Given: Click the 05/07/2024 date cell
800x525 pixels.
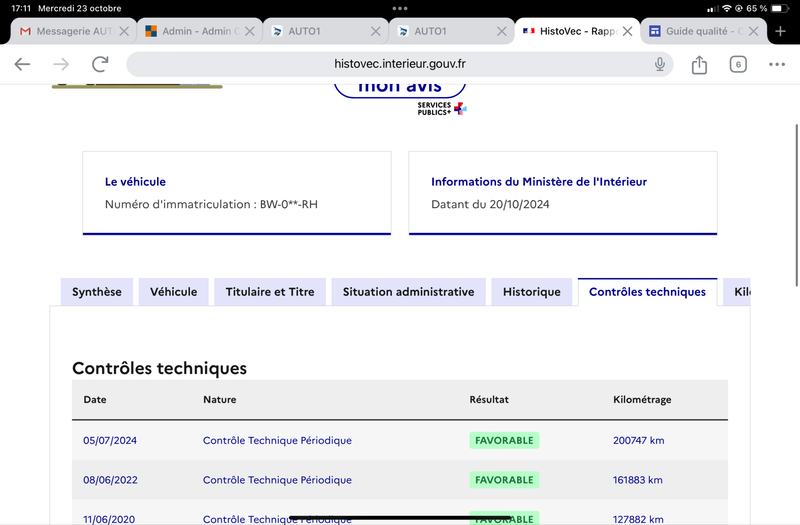Looking at the screenshot, I should 110,440.
